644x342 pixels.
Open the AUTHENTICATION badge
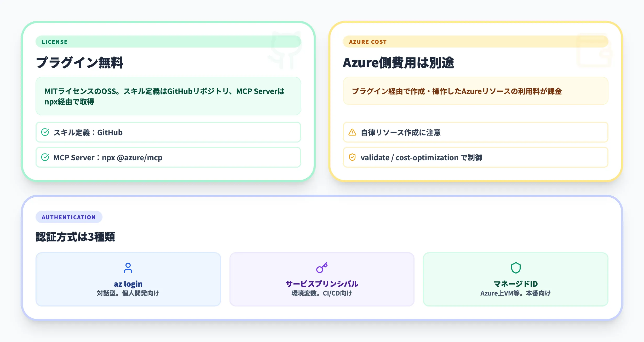(69, 217)
